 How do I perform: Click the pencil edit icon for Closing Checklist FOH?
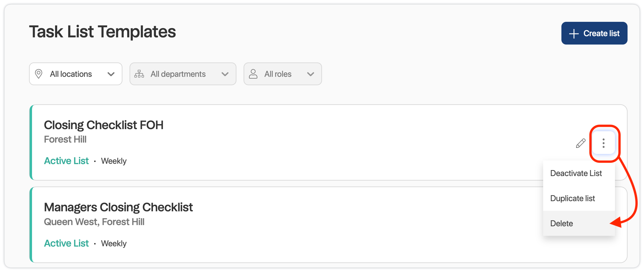pos(581,143)
